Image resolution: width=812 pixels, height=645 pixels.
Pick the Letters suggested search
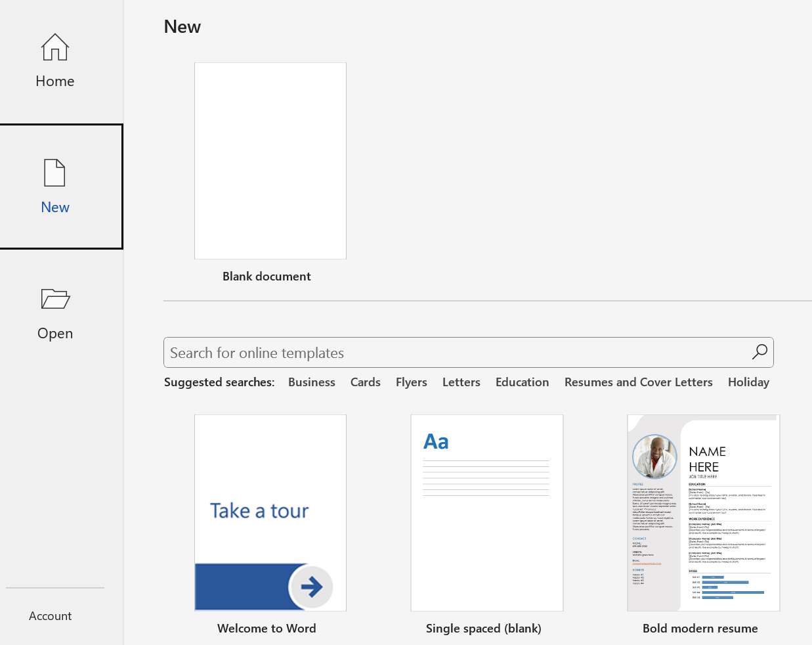coord(461,382)
